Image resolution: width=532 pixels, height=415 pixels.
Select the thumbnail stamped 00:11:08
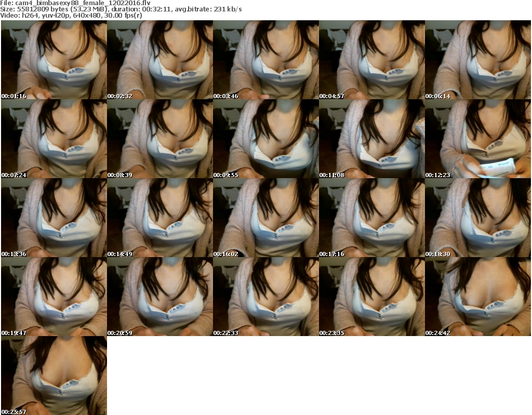pyautogui.click(x=372, y=139)
